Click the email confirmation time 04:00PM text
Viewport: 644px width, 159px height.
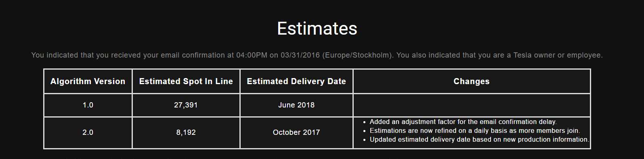pos(252,55)
